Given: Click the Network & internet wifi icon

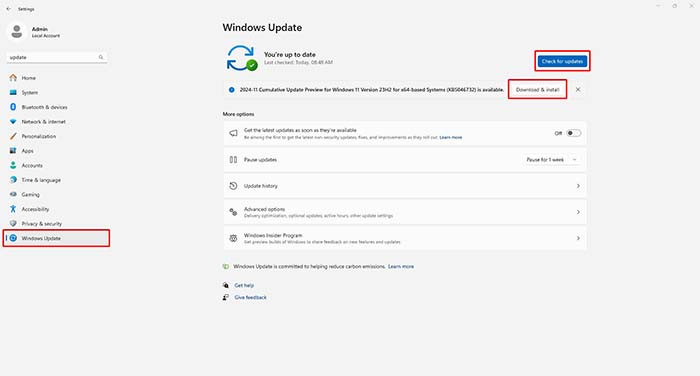Looking at the screenshot, I should pyautogui.click(x=13, y=121).
